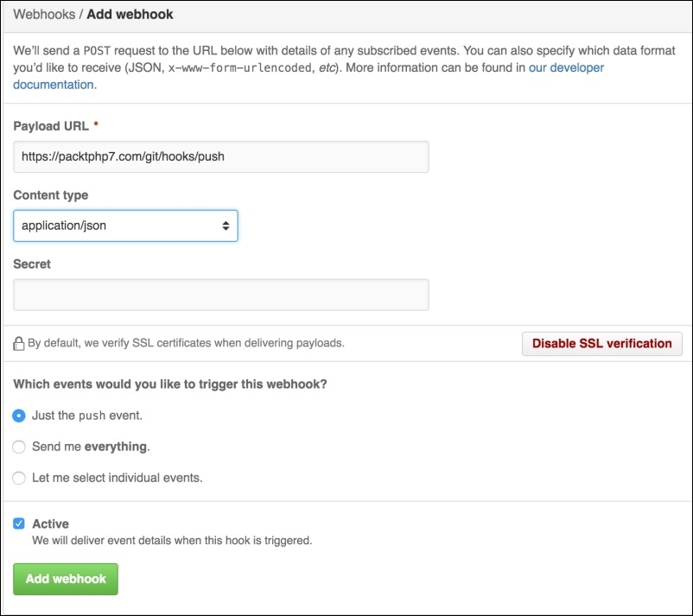This screenshot has width=693, height=616.
Task: Click the green Add webhook button
Action: point(65,579)
